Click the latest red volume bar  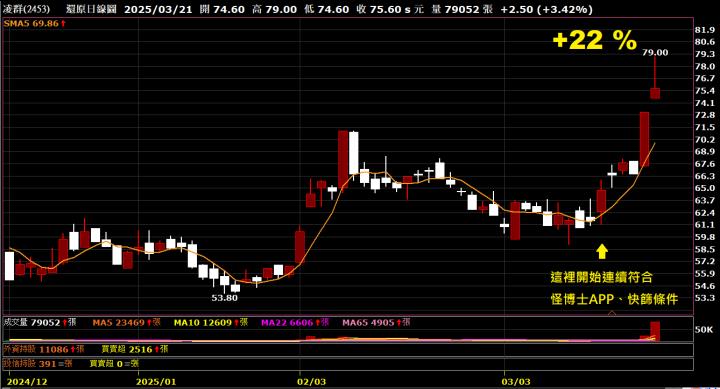(655, 331)
